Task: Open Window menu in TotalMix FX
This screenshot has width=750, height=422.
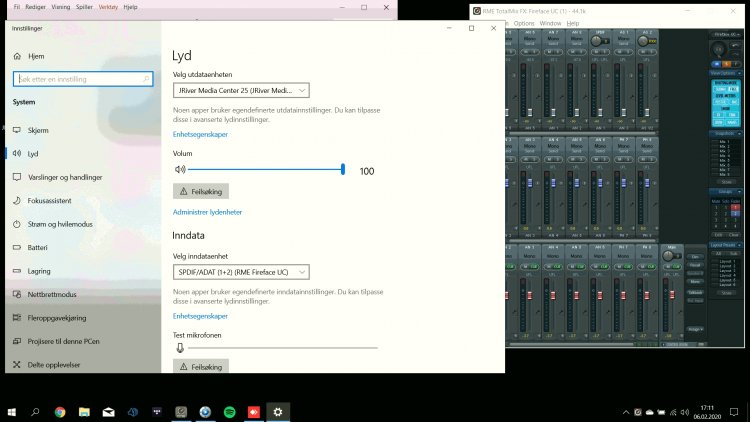Action: click(550, 23)
